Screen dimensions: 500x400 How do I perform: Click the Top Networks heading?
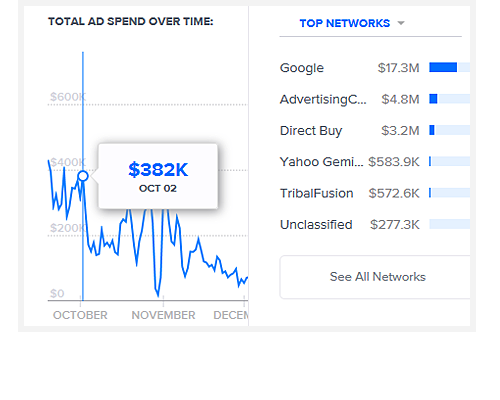point(345,23)
